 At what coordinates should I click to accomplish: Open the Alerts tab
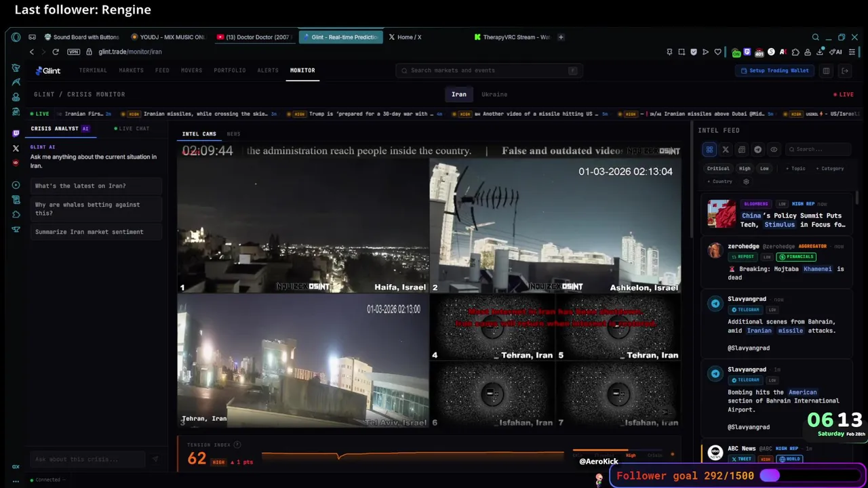click(268, 70)
